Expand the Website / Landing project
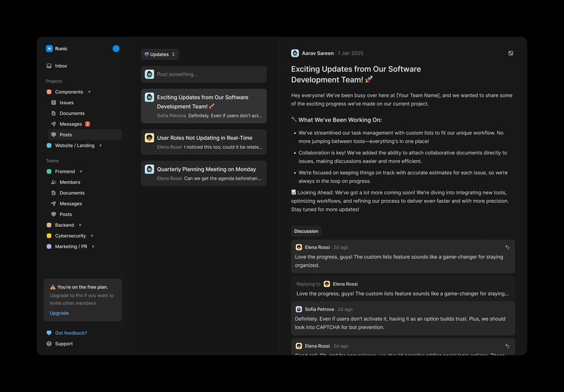The height and width of the screenshot is (392, 564). (100, 146)
